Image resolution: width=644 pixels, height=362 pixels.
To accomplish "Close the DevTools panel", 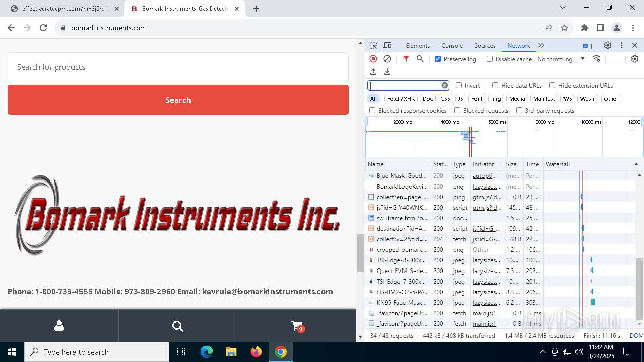I will tap(635, 45).
